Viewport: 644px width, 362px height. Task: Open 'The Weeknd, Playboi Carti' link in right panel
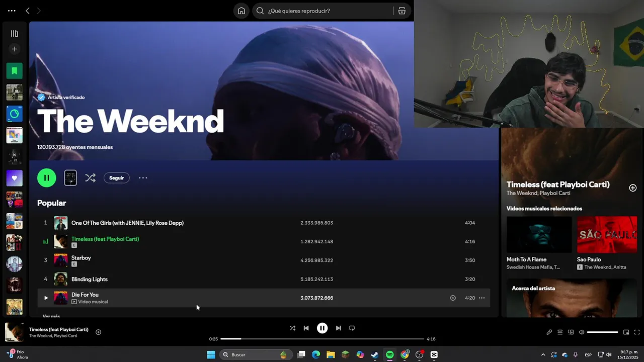tap(538, 193)
